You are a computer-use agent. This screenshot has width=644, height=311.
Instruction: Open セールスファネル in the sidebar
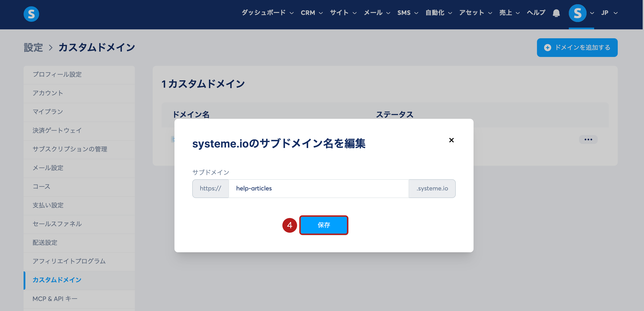79,224
